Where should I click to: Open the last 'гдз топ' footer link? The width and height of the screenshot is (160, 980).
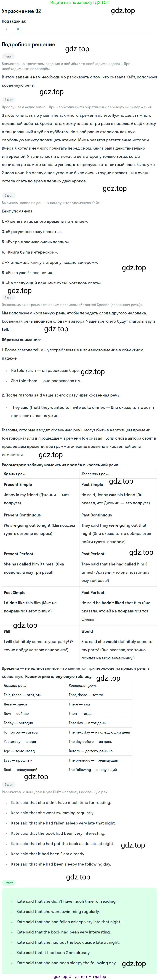(99, 977)
